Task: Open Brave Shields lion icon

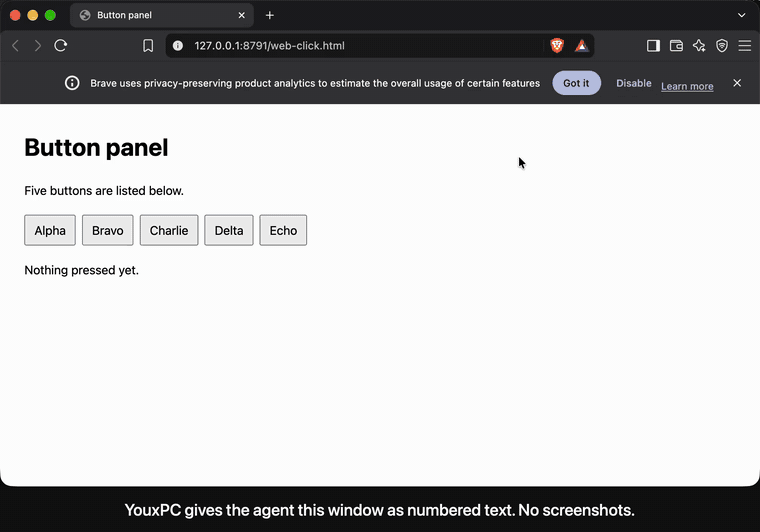Action: coord(557,46)
